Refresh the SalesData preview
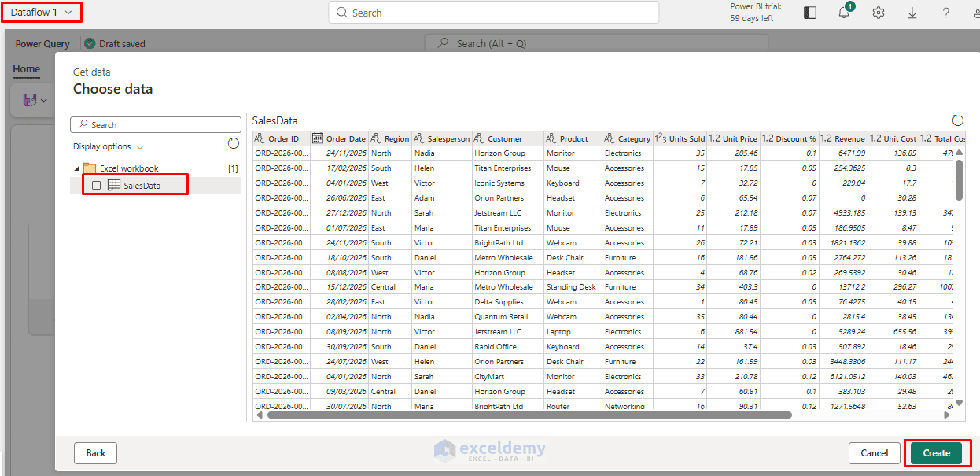Image resolution: width=980 pixels, height=476 pixels. [957, 120]
